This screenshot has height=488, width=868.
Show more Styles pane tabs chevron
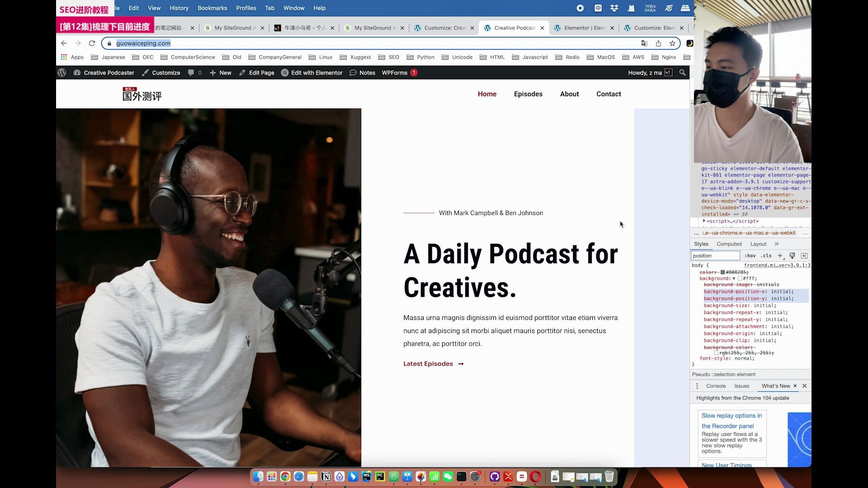click(777, 244)
